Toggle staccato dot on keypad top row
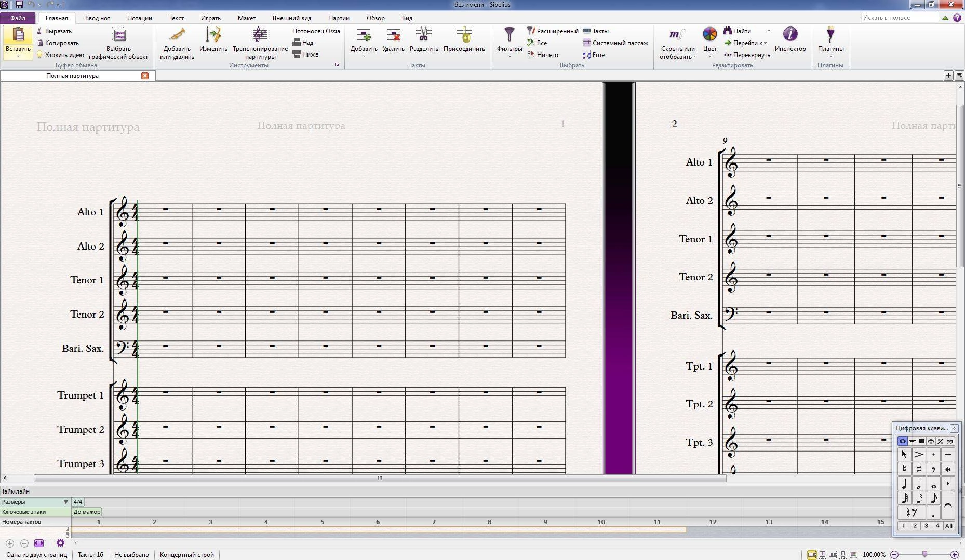The width and height of the screenshot is (965, 560). (x=933, y=455)
